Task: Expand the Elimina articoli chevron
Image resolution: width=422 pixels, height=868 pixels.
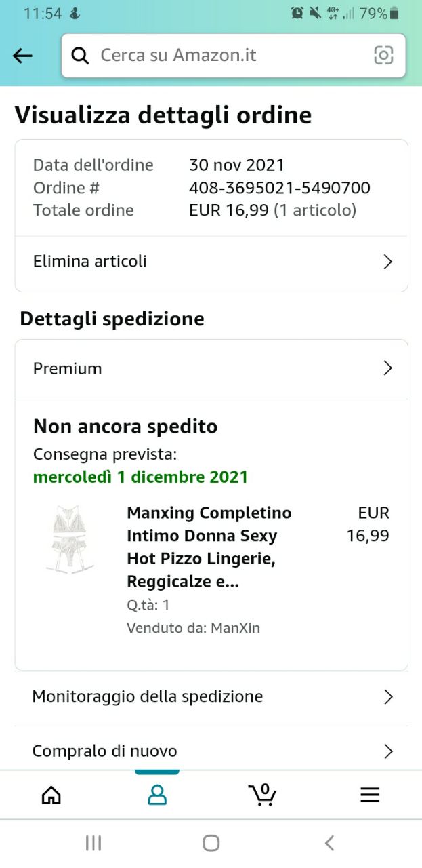Action: click(x=387, y=262)
